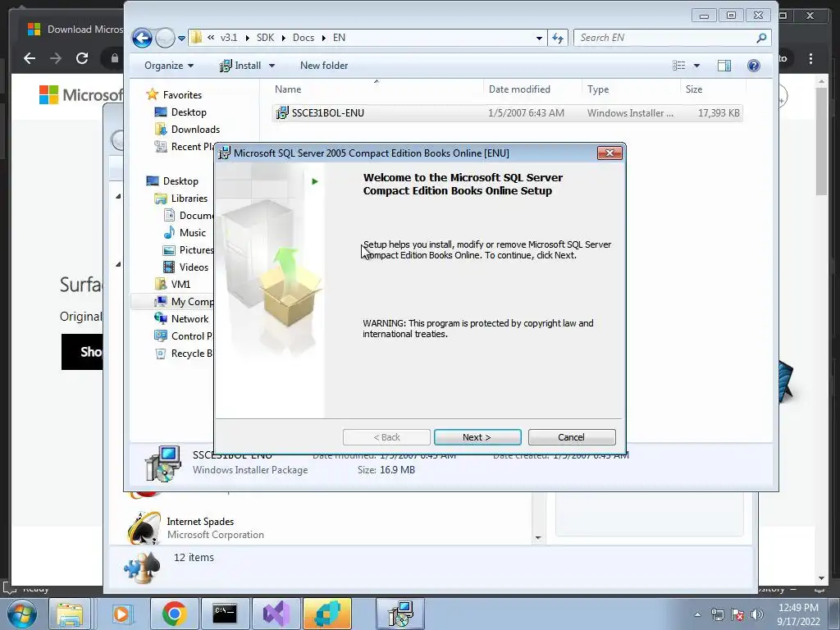Viewport: 840px width, 630px height.
Task: Click the network tray icon
Action: [x=717, y=614]
